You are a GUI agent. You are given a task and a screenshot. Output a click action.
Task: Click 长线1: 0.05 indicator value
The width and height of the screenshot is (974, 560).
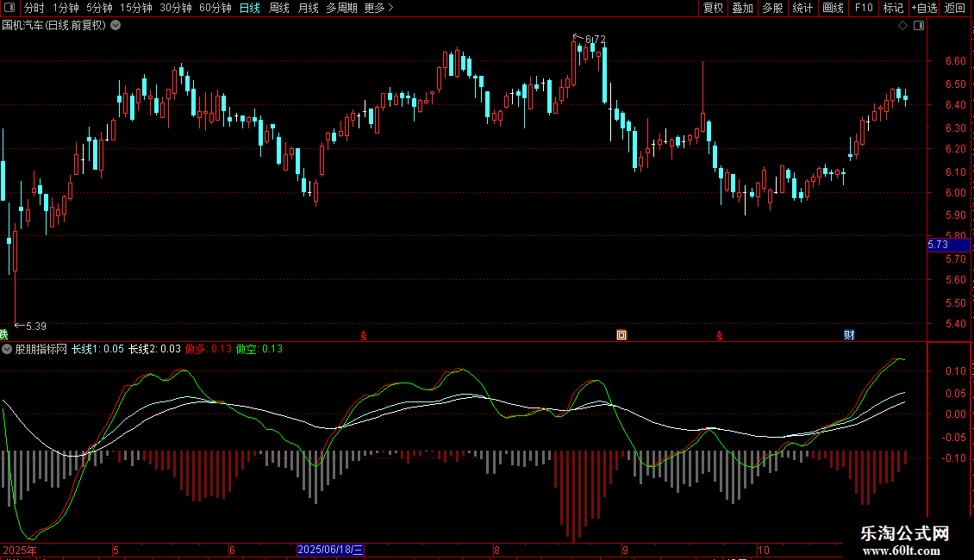click(x=97, y=349)
